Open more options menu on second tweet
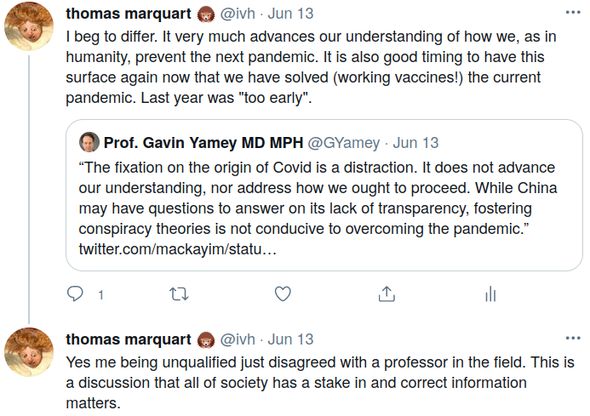Image resolution: width=590 pixels, height=416 pixels. click(x=573, y=338)
